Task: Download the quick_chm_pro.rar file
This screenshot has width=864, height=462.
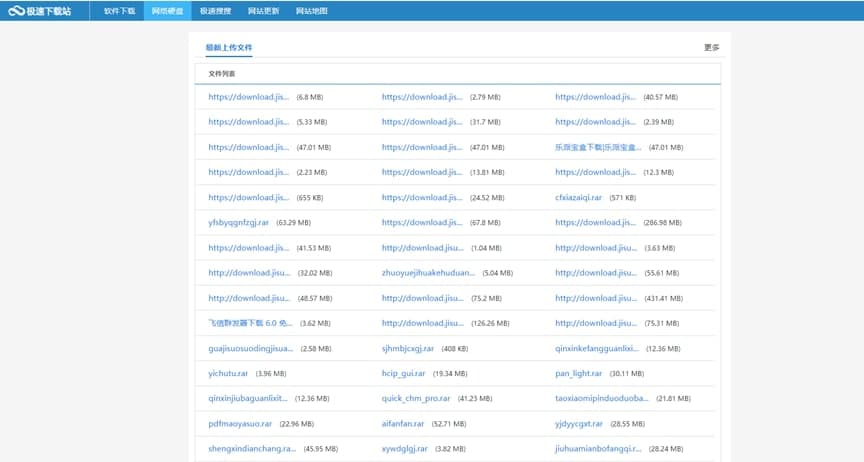Action: coord(416,398)
